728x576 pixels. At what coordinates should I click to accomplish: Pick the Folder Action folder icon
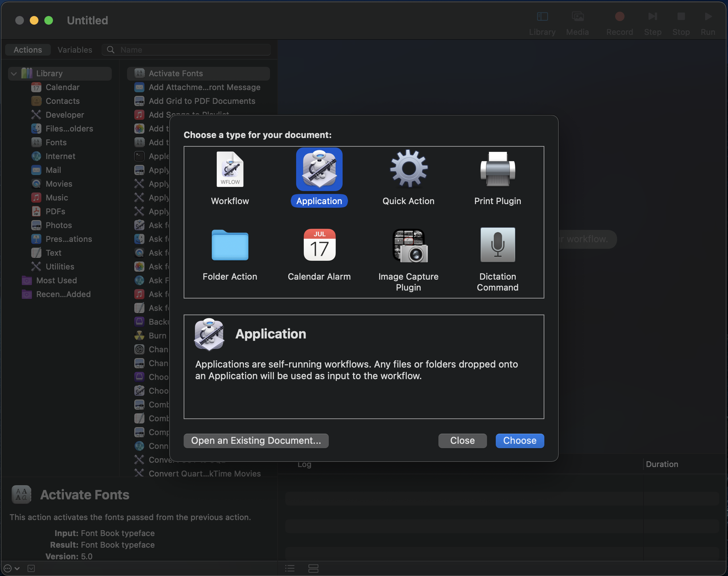tap(230, 245)
